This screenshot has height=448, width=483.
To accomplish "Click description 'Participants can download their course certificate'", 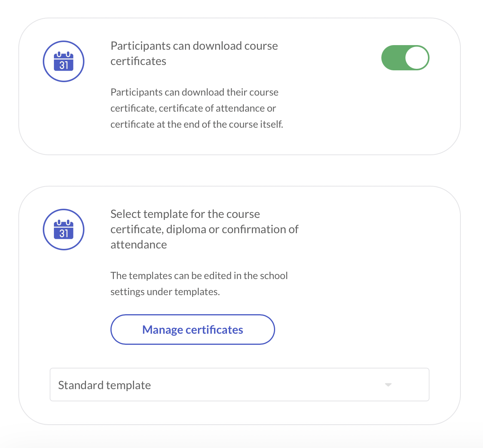I will [194, 93].
